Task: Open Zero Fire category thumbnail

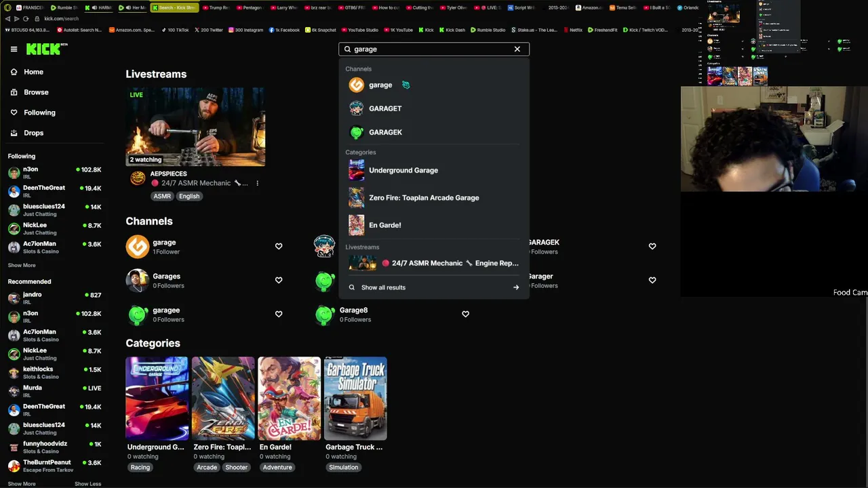Action: point(223,399)
